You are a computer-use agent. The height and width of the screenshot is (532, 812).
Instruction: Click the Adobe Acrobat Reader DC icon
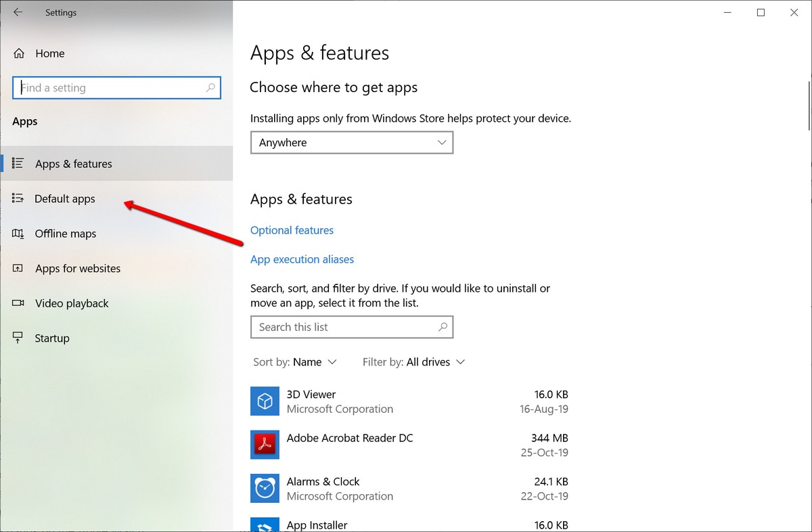coord(265,445)
